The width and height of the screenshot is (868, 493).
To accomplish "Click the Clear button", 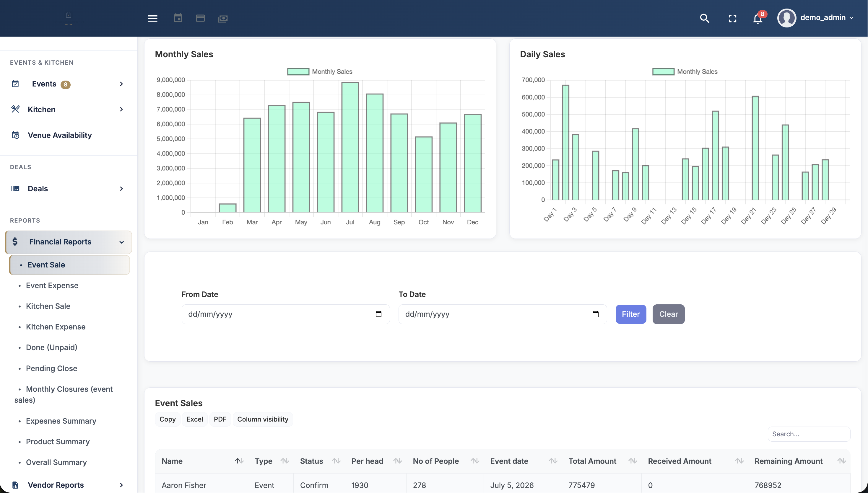I will coord(668,314).
